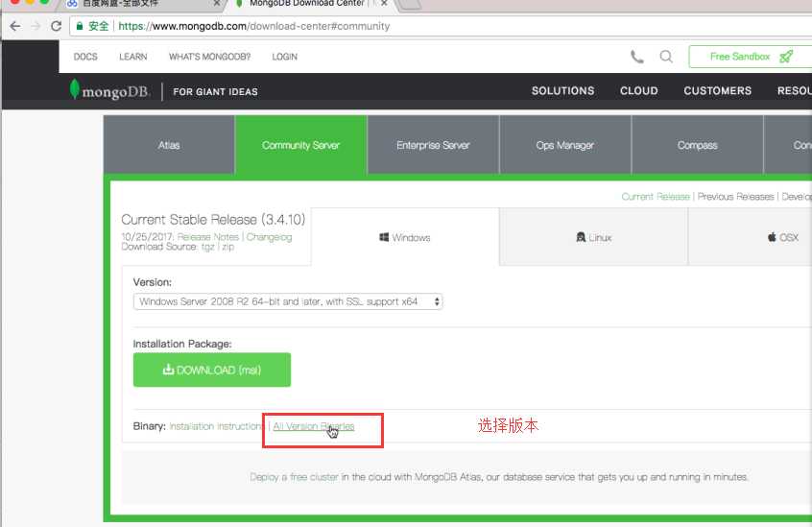Open the LEARN menu item
Screen dimensions: 812x527
coord(133,57)
